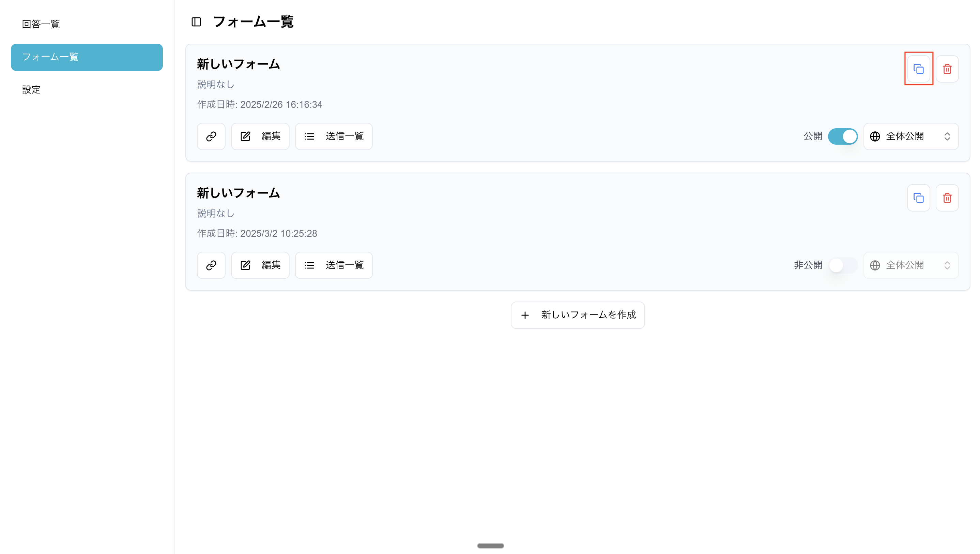Click the plus icon to create form

click(x=525, y=315)
